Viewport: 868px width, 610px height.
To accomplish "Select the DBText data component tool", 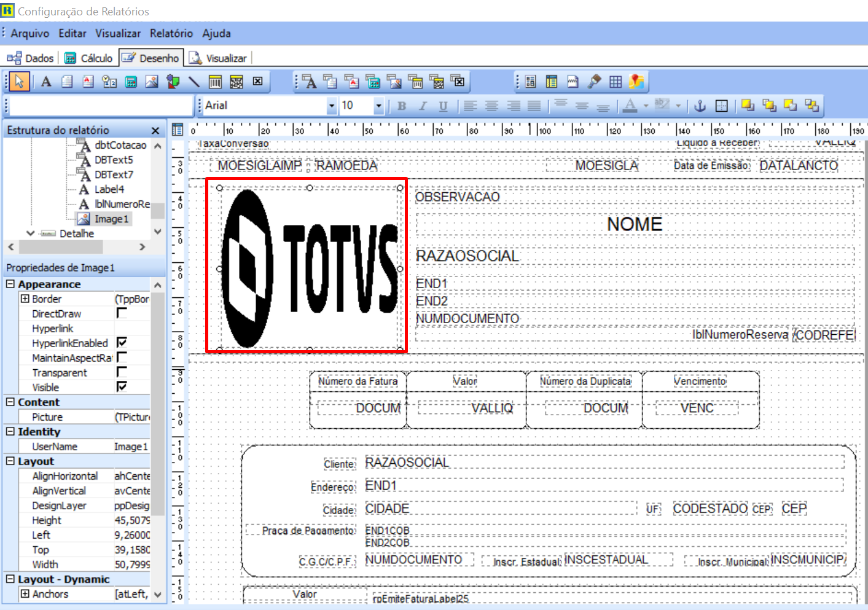I will tap(310, 81).
